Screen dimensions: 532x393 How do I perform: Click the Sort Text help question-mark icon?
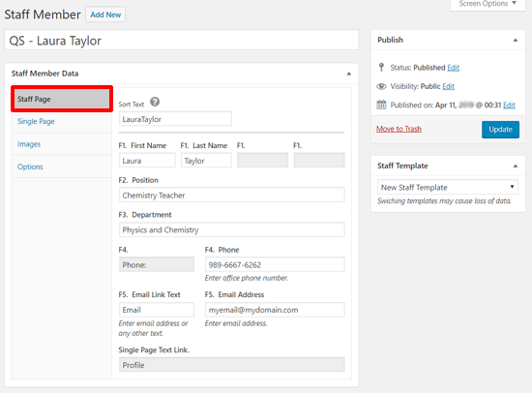155,102
